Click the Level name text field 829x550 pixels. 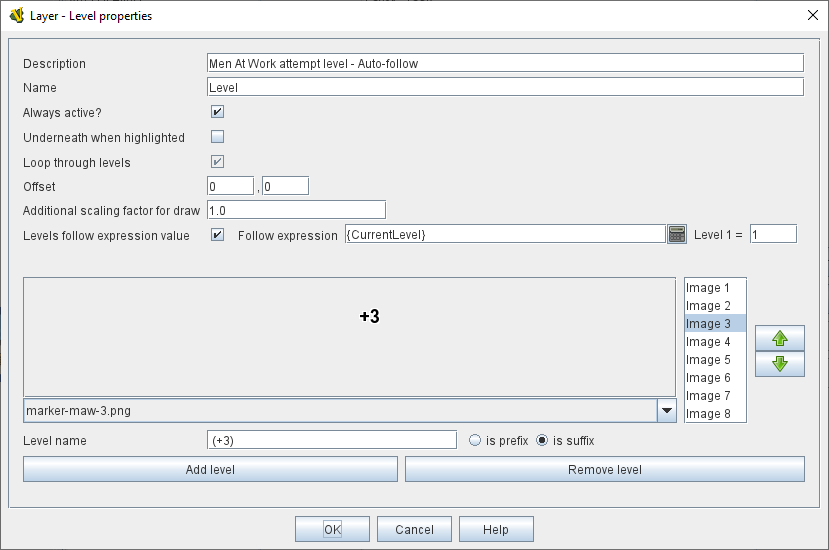(x=331, y=440)
